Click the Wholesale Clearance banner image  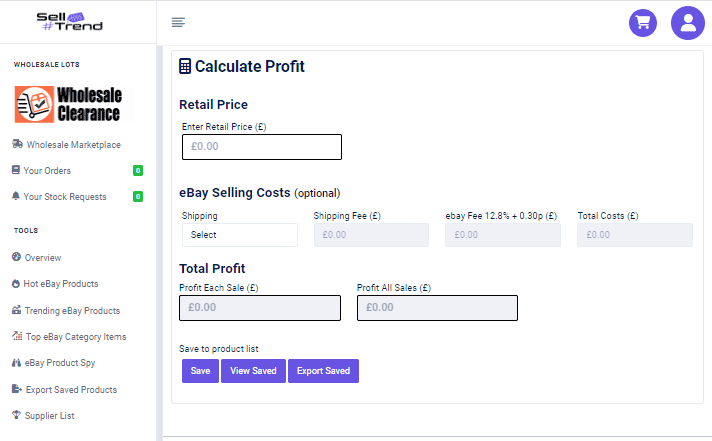coord(68,103)
